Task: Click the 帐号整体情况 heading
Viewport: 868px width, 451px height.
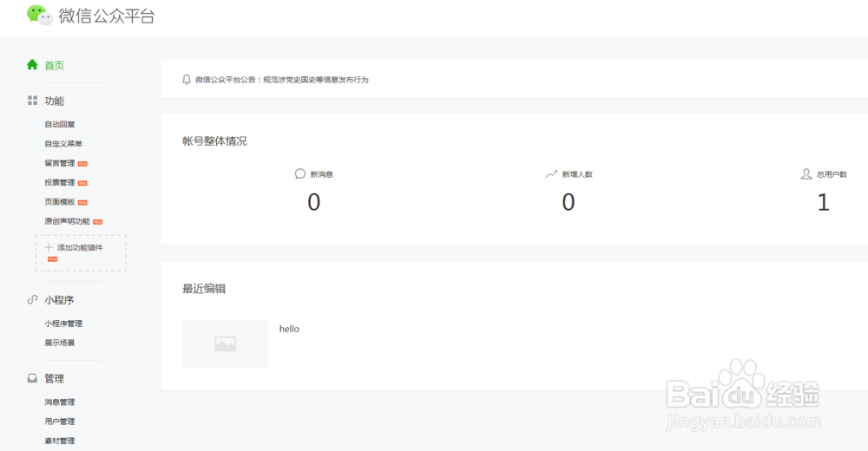Action: 214,141
